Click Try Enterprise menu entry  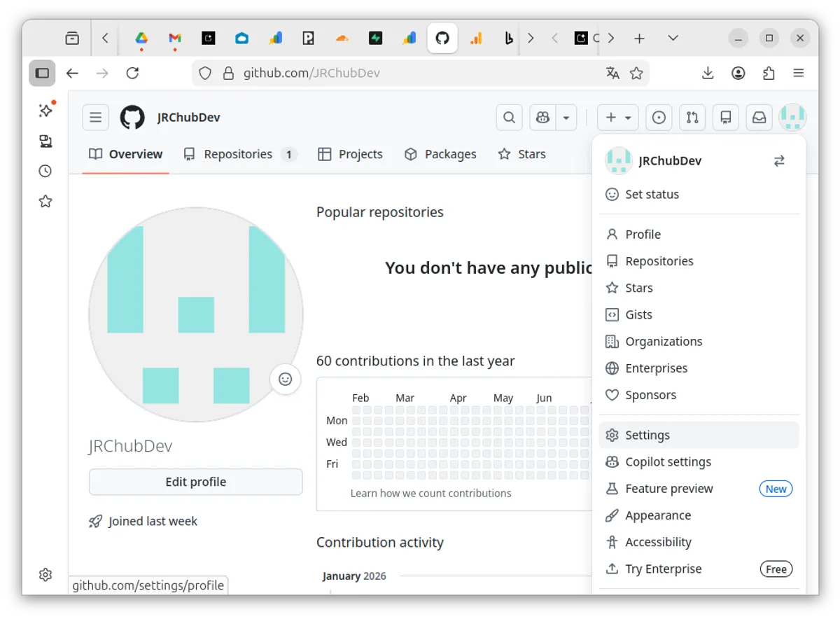tap(699, 569)
